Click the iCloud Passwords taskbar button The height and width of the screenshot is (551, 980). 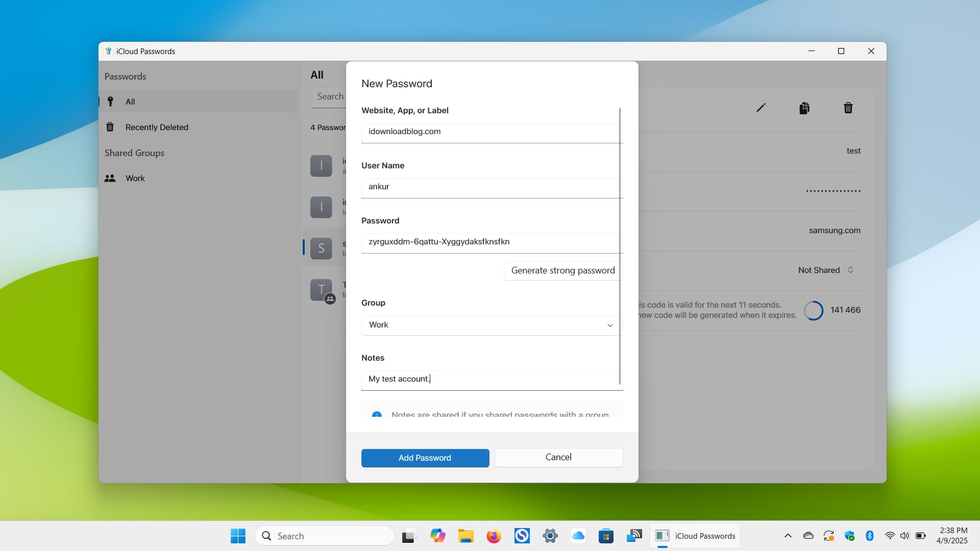pos(695,536)
